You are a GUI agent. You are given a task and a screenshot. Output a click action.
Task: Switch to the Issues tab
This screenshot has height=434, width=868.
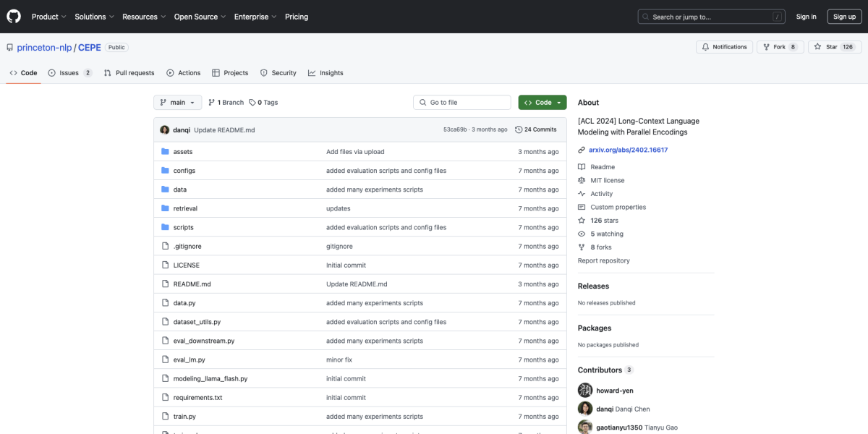pyautogui.click(x=69, y=73)
